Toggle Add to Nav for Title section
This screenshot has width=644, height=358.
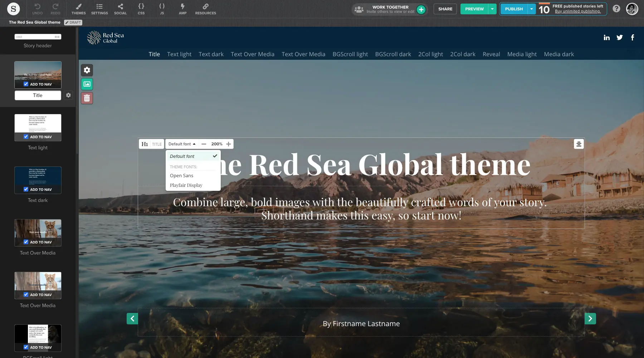click(26, 84)
